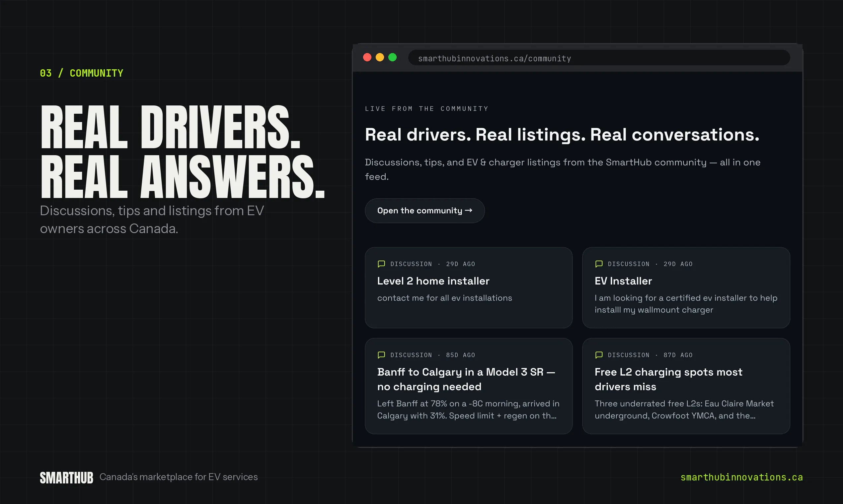
Task: Click the 87D AGO discussion timestamp
Action: coord(678,355)
